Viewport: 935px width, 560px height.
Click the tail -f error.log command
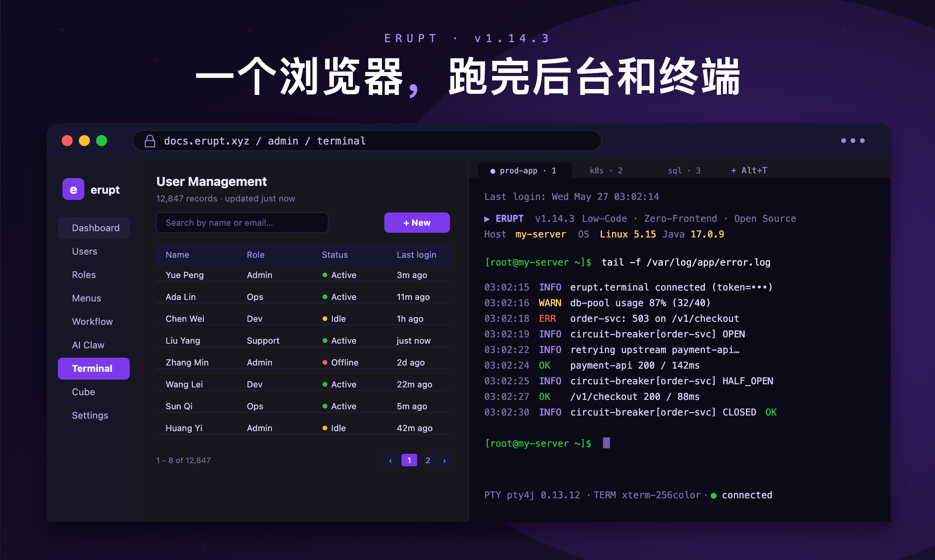pos(686,262)
